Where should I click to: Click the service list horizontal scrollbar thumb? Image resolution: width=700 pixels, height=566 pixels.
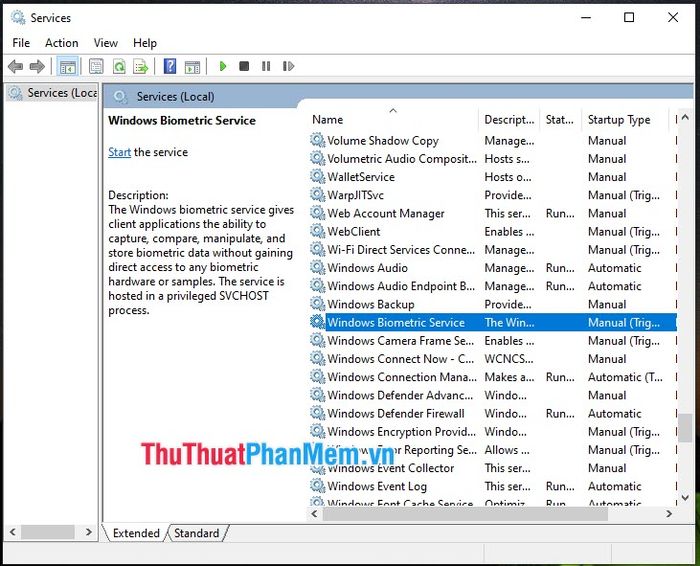click(x=465, y=514)
